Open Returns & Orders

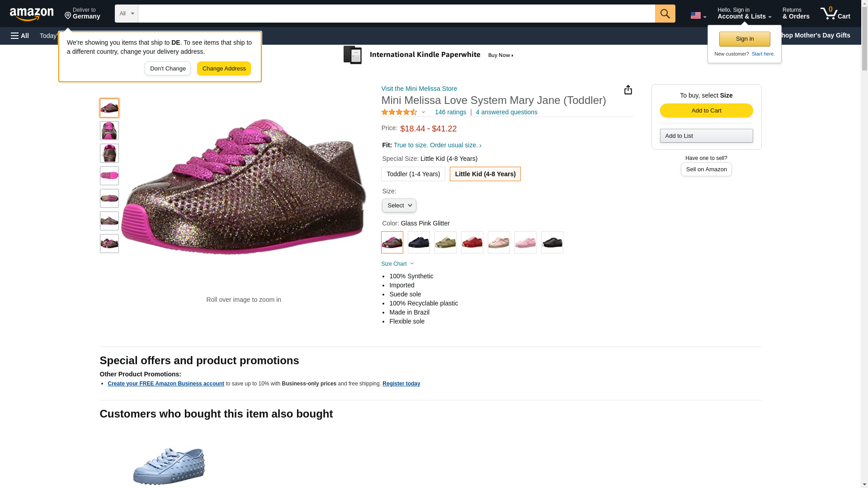tap(796, 14)
